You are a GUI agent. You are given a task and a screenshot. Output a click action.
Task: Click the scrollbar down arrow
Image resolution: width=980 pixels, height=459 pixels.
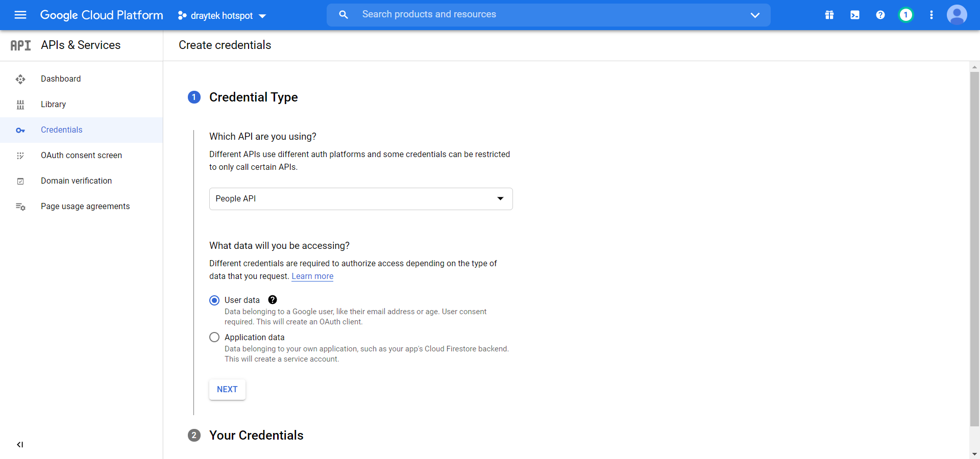click(x=974, y=454)
